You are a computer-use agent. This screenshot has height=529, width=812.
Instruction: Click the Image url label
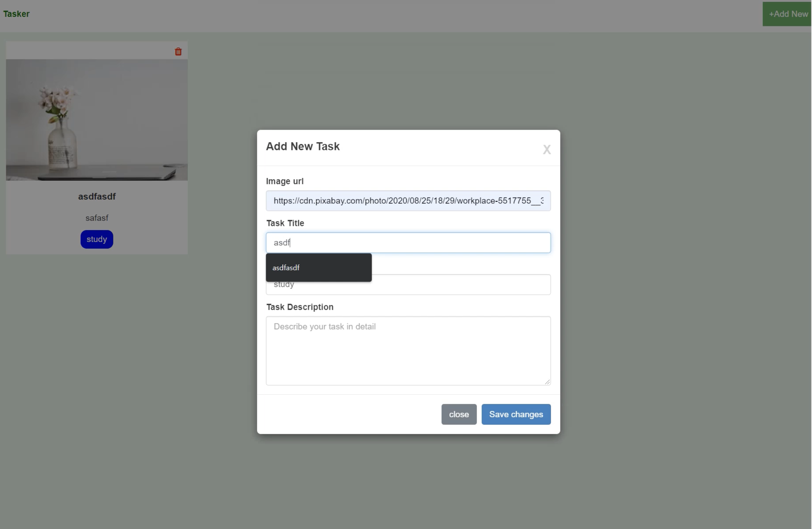pyautogui.click(x=284, y=181)
